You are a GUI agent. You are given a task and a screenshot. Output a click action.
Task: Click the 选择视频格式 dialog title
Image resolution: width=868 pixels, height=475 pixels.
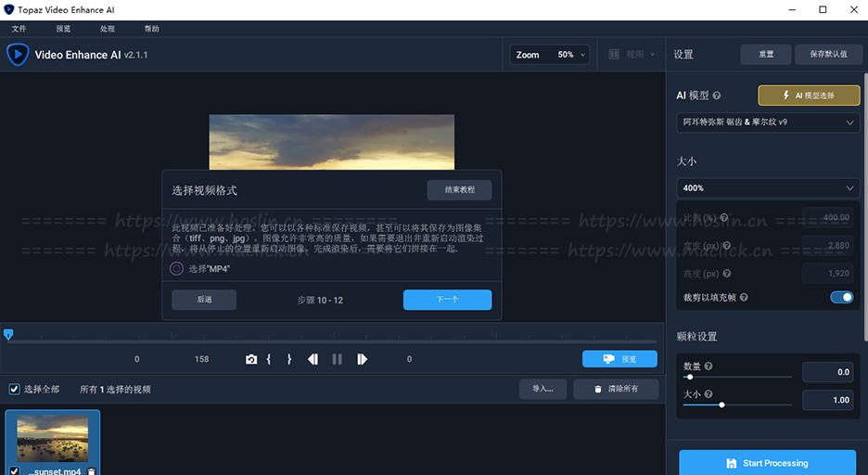[204, 190]
